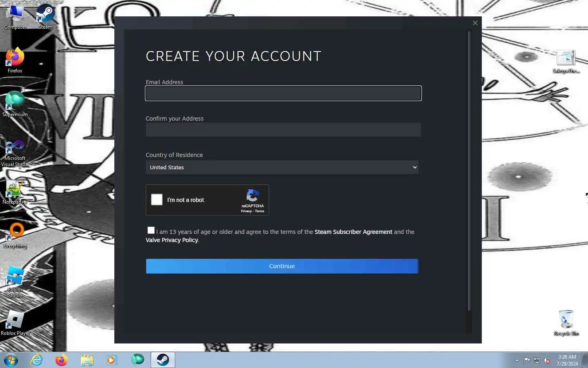
Task: Open the Computer desktop icon
Action: [x=15, y=16]
